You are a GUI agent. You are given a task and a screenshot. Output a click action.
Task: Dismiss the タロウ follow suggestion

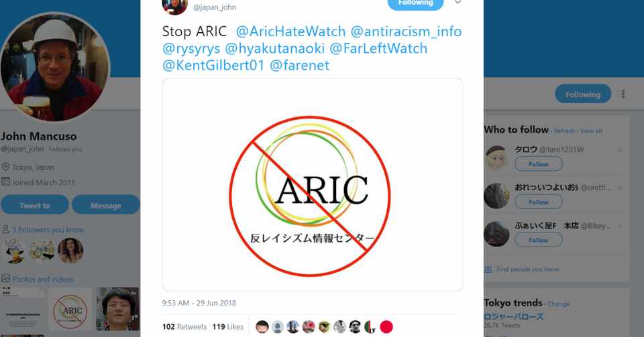coord(619,150)
